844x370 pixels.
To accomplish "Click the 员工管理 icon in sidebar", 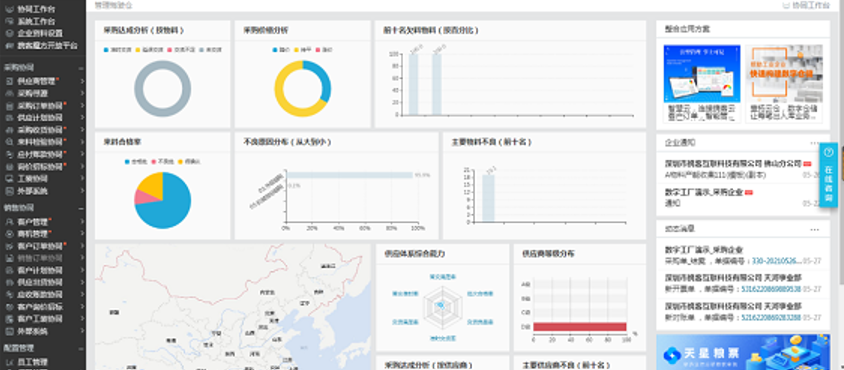I will coord(9,362).
